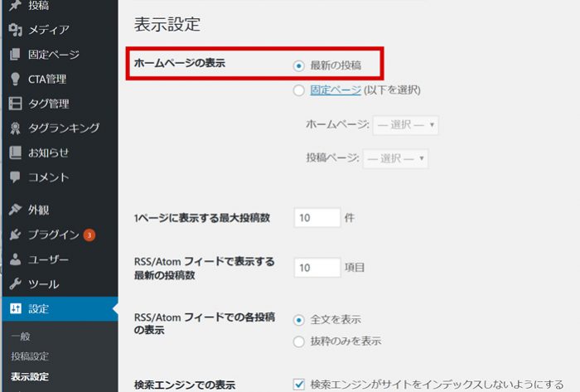
Task: Click the Media (メディア) sidebar icon
Action: 14,31
